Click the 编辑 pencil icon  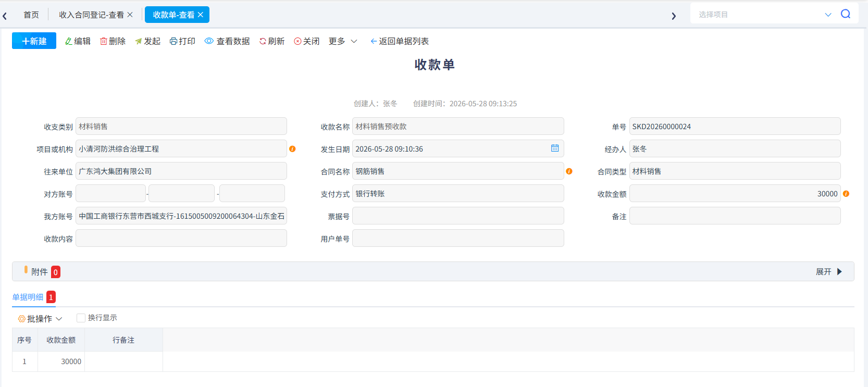coord(68,41)
